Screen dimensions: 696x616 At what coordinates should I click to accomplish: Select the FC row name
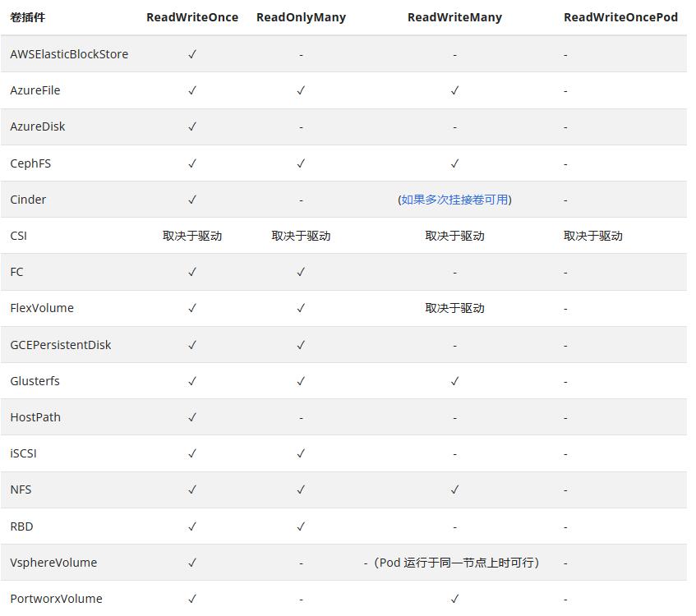[17, 272]
